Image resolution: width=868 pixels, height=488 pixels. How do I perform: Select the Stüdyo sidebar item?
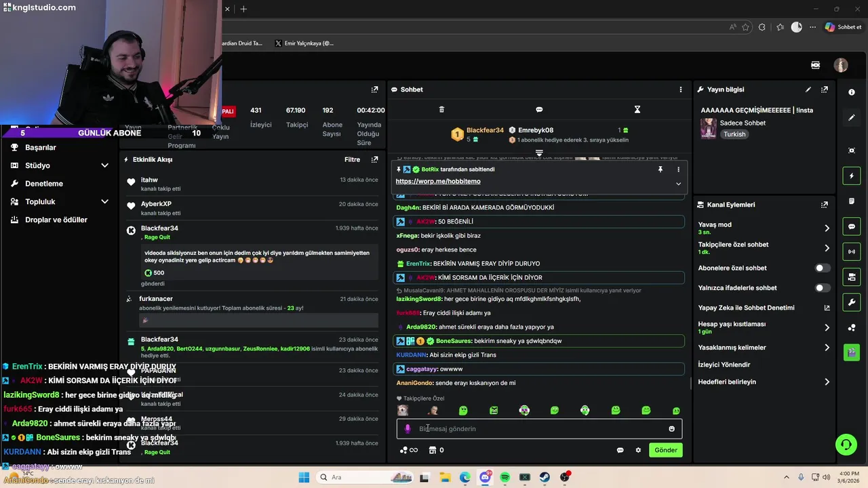(37, 165)
